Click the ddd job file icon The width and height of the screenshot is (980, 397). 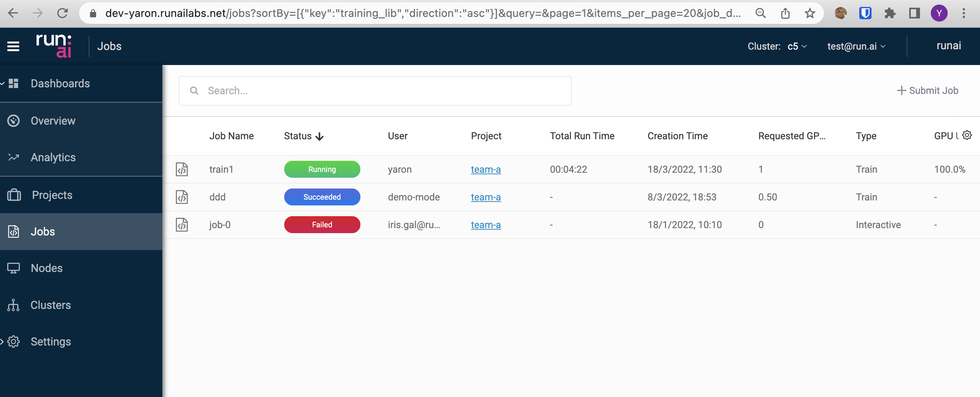pos(182,197)
